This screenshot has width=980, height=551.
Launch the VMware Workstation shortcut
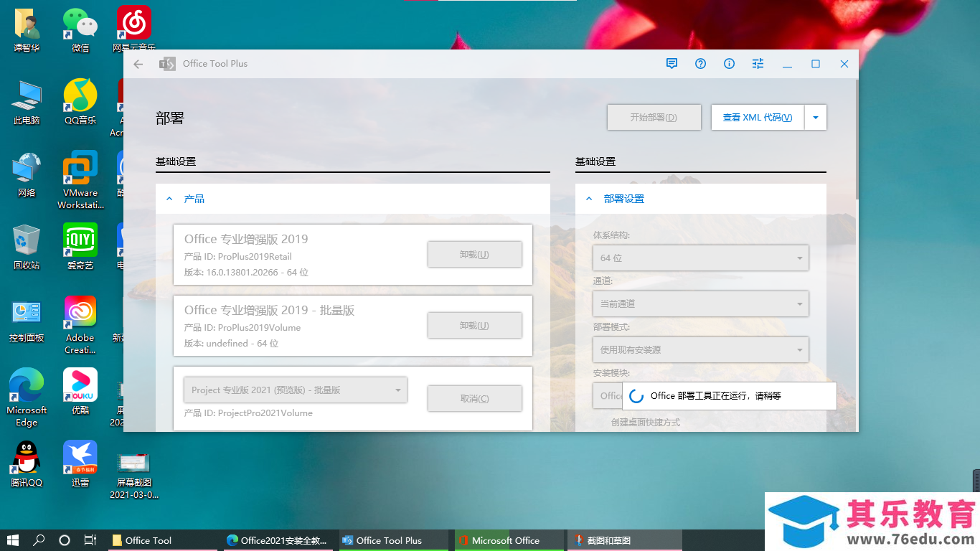tap(80, 179)
